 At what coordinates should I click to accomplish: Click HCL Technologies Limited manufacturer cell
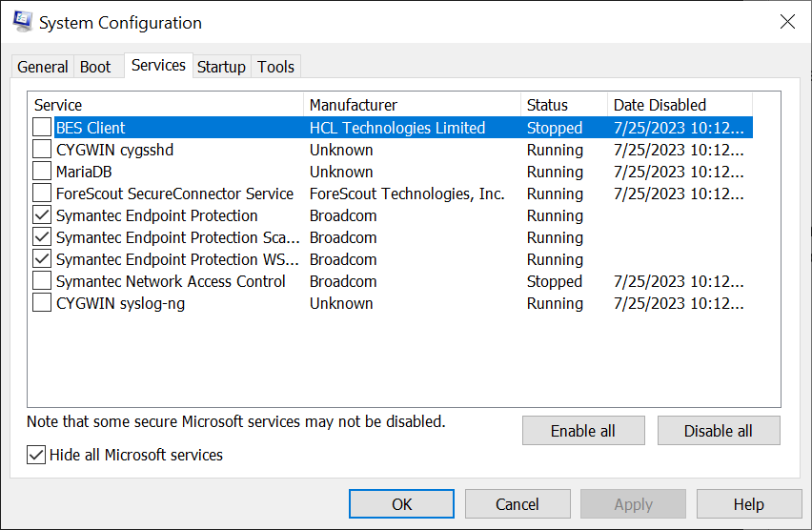coord(397,128)
